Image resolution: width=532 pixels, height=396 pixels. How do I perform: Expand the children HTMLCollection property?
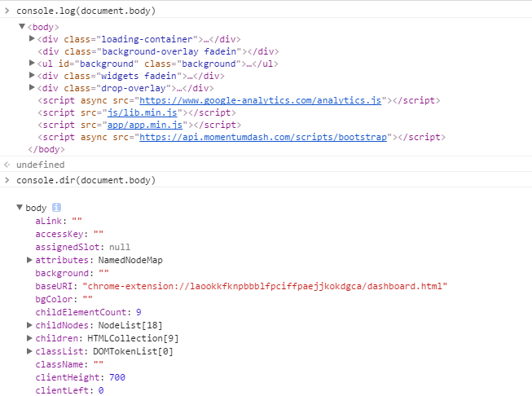(x=30, y=338)
